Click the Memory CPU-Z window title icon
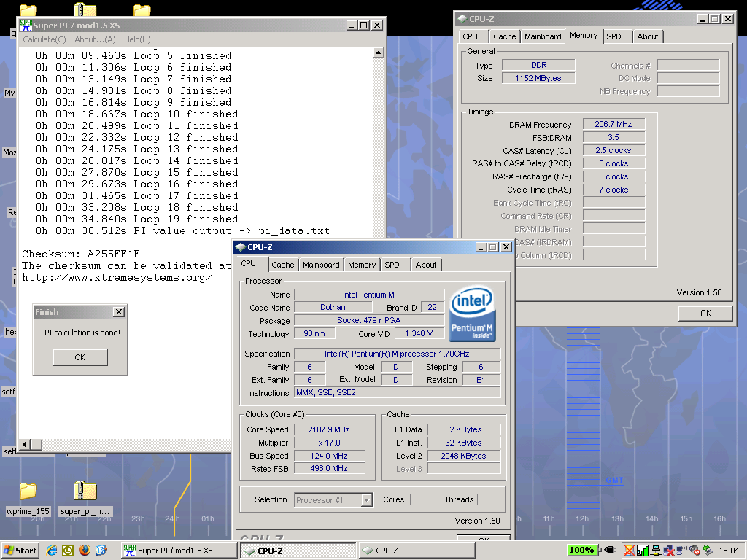 [462, 18]
